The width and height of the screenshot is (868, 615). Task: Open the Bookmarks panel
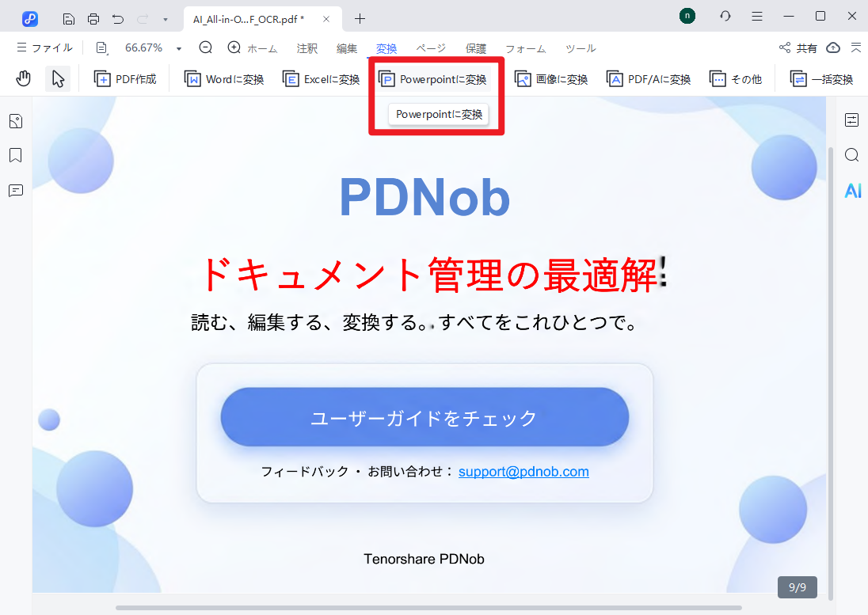point(16,155)
